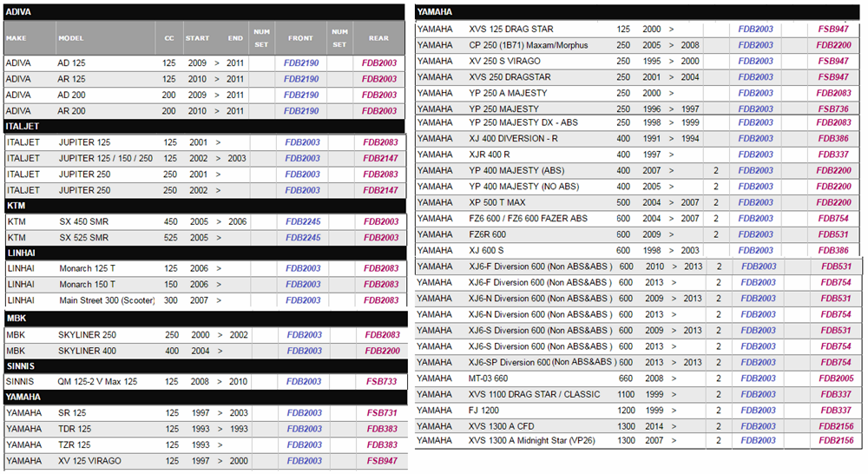This screenshot has width=868, height=474.
Task: Open front FDB2003 for YAMAHA TZR 125
Action: [x=305, y=445]
